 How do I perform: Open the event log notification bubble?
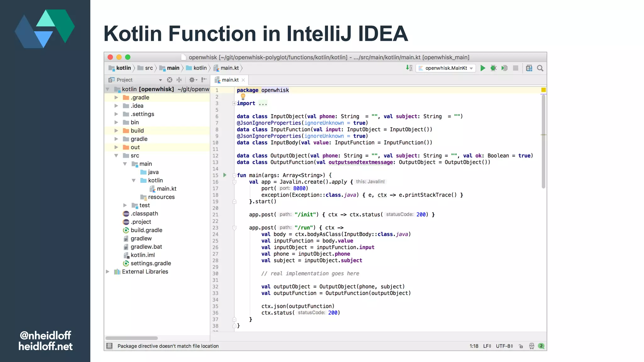541,346
